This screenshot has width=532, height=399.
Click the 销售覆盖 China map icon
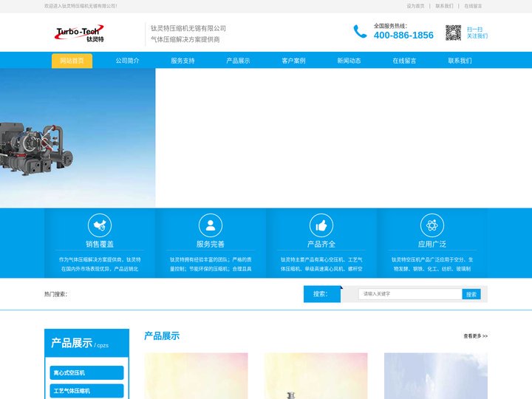pyautogui.click(x=100, y=225)
